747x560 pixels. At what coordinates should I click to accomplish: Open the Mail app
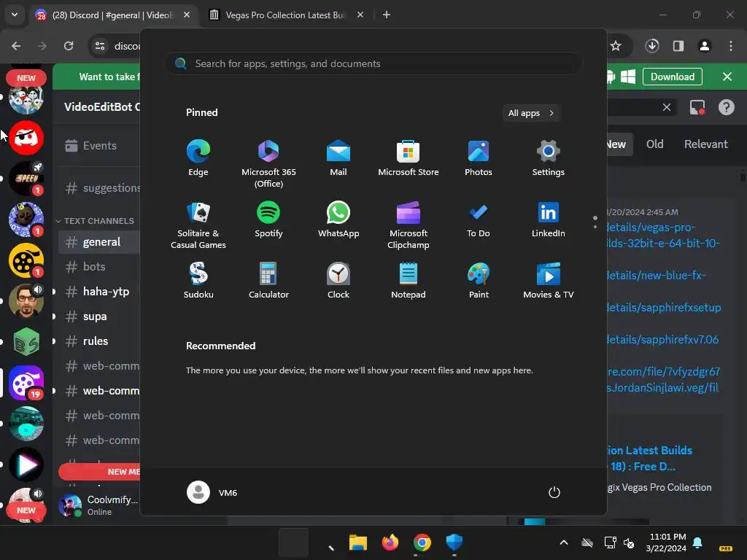[338, 158]
